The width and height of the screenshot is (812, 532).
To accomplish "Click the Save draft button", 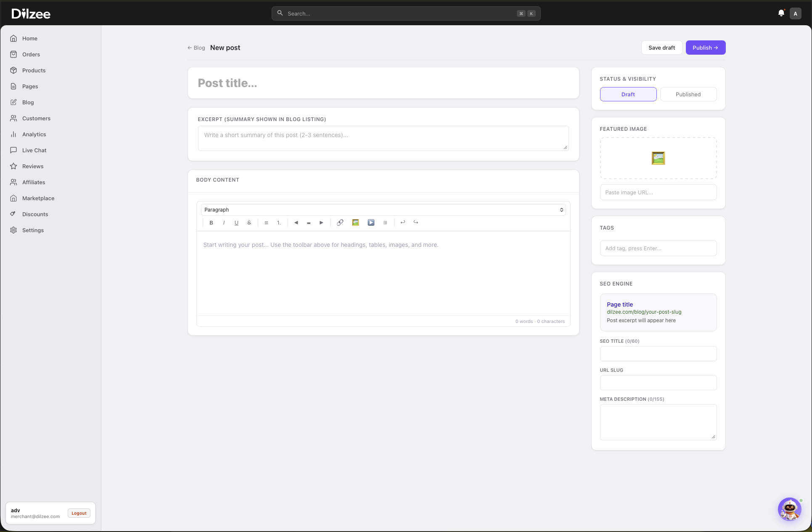I will [x=661, y=48].
